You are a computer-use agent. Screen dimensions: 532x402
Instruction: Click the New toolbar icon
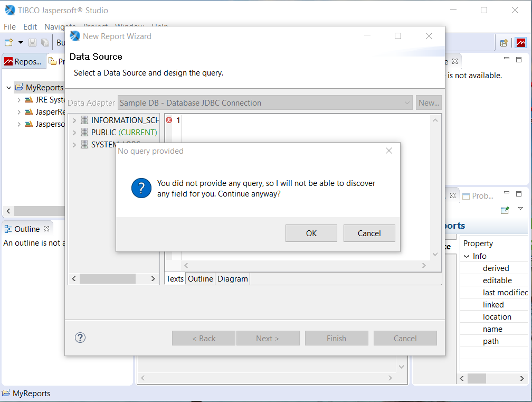pyautogui.click(x=8, y=42)
